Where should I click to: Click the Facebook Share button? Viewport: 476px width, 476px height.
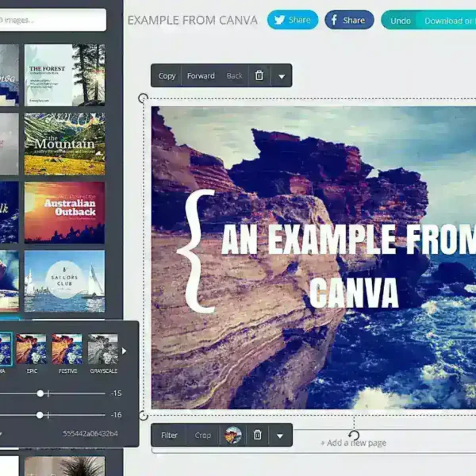point(349,20)
